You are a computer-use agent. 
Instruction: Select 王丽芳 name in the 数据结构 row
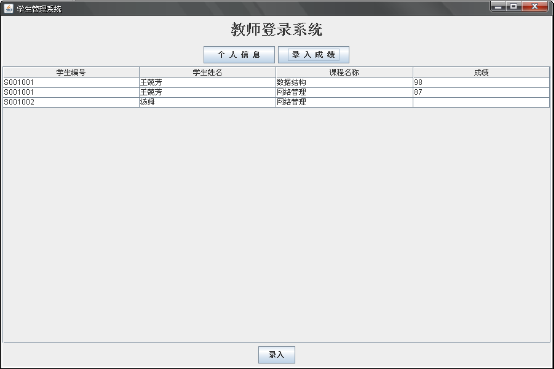[207, 82]
